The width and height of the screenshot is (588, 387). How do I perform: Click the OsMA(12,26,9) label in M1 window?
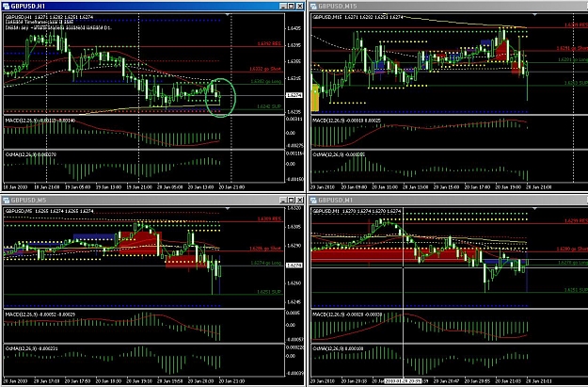(x=328, y=348)
